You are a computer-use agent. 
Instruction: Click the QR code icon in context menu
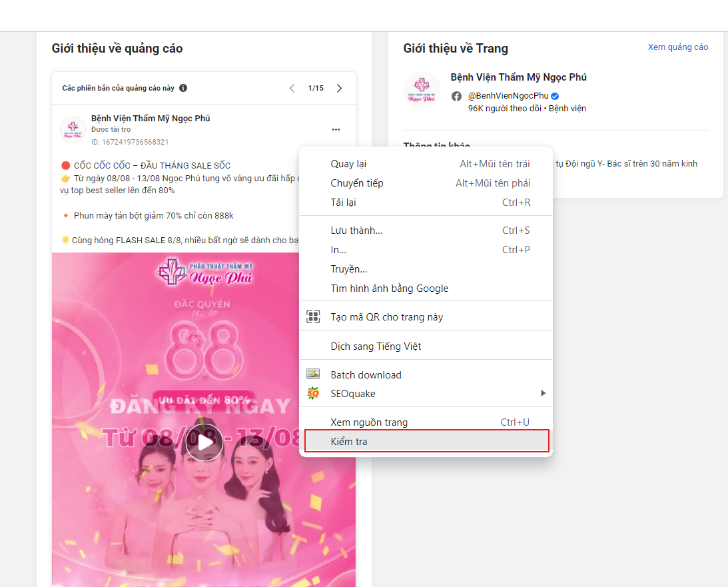(x=314, y=316)
